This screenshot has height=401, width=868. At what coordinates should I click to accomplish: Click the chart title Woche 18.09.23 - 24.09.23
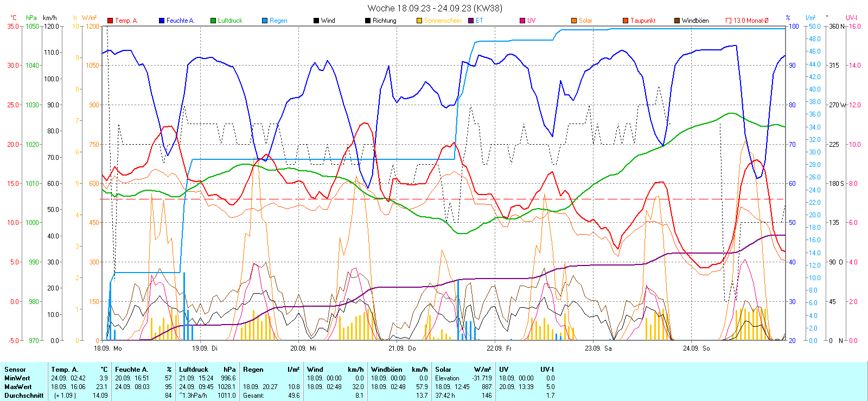tap(435, 8)
